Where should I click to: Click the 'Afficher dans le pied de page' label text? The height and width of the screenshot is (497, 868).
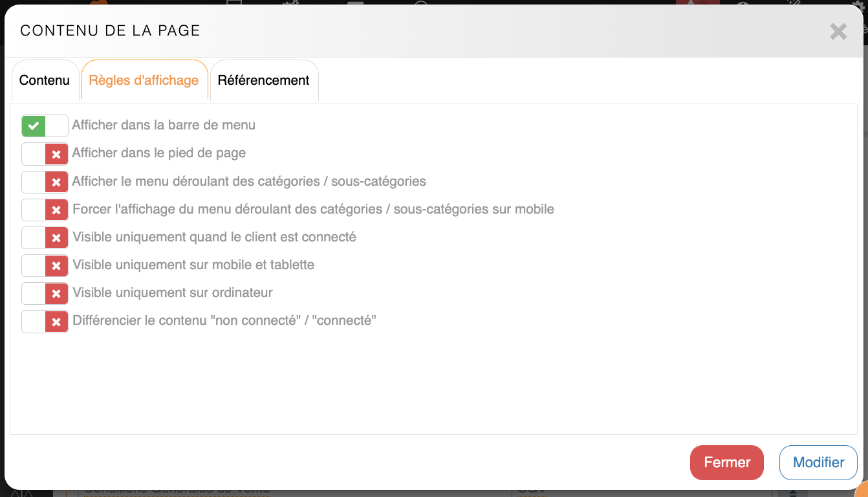159,153
